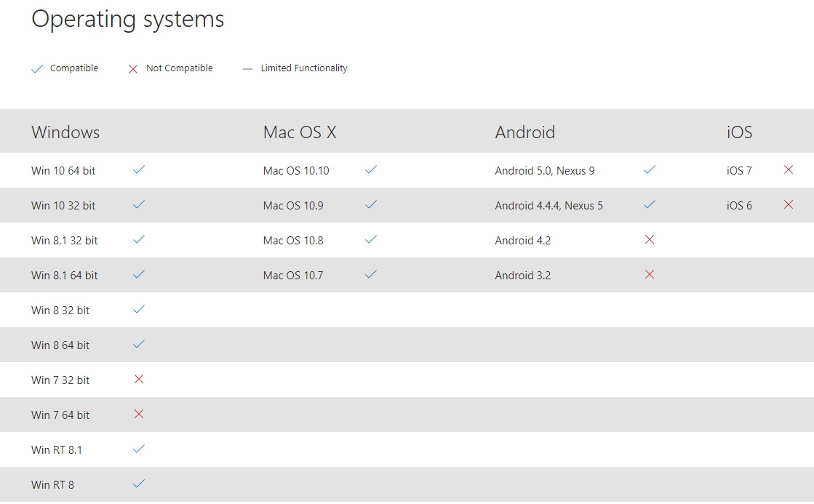Click the checkmark beside Mac OS 10.8

[371, 239]
